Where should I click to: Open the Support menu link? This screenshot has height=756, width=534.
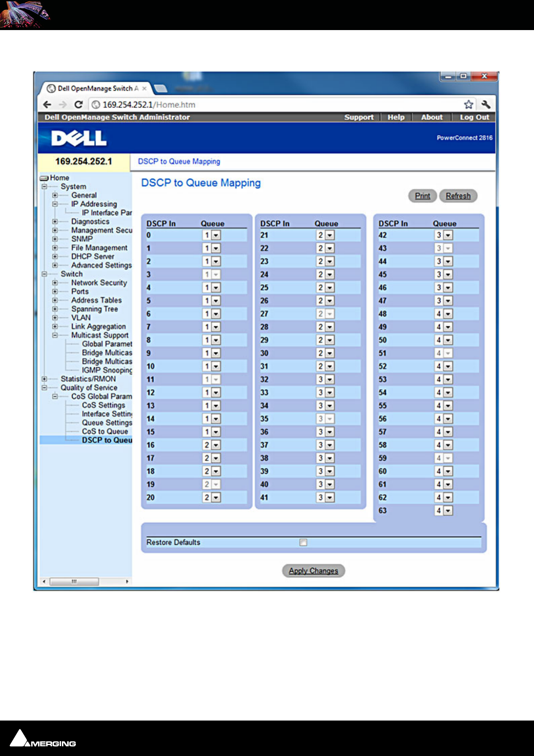point(359,117)
